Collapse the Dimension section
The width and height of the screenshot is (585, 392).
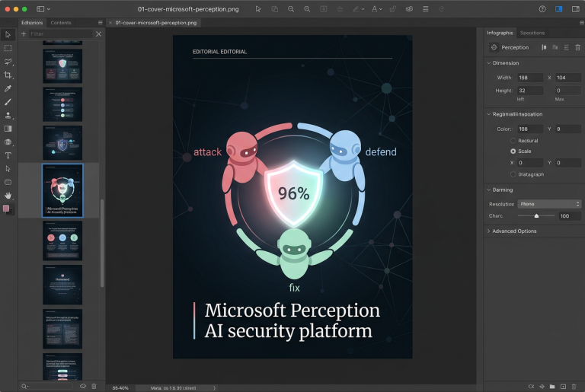coord(489,63)
